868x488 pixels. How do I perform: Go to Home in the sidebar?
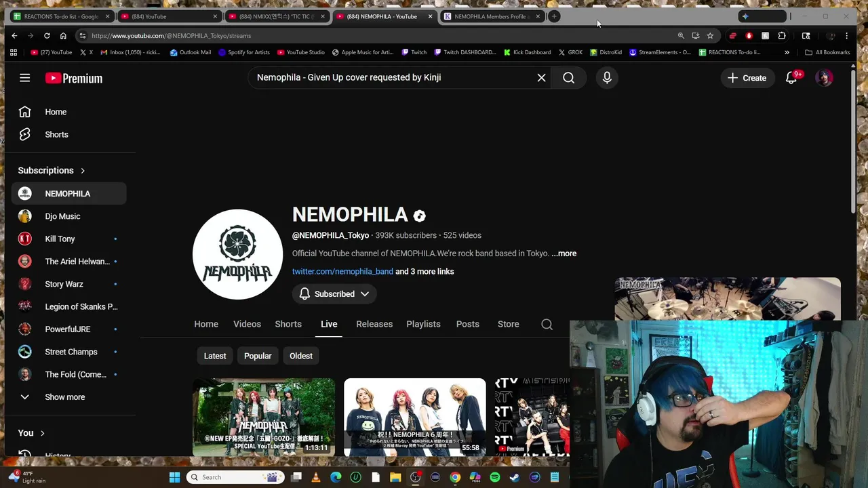(x=68, y=112)
